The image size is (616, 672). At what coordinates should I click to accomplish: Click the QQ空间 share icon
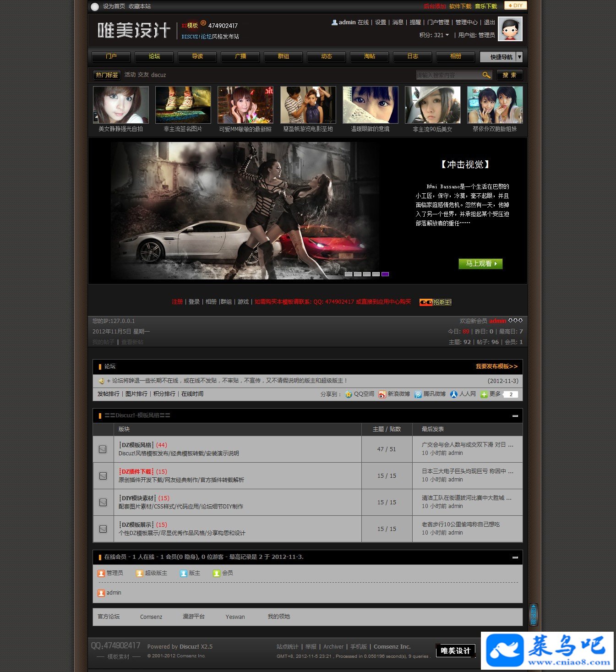coord(349,394)
